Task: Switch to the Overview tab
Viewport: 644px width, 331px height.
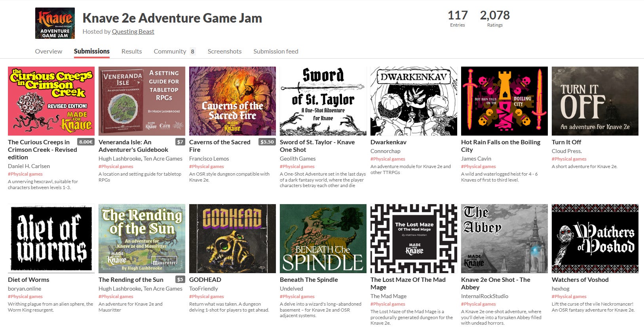Action: [x=49, y=52]
